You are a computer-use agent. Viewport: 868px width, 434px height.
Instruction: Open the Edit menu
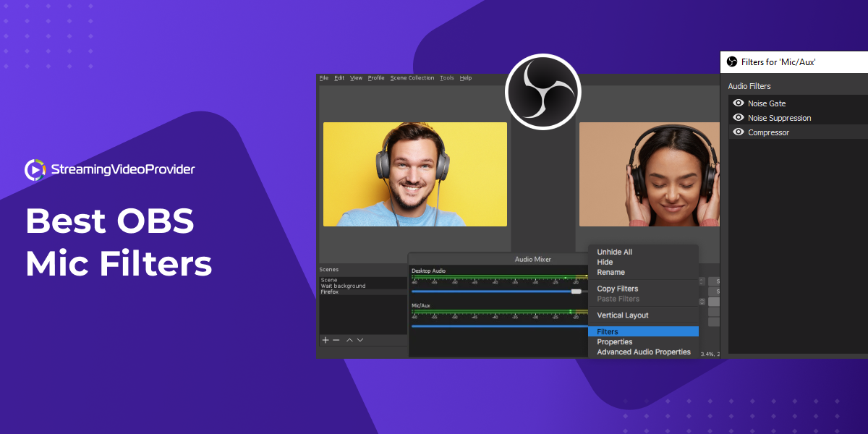click(339, 78)
